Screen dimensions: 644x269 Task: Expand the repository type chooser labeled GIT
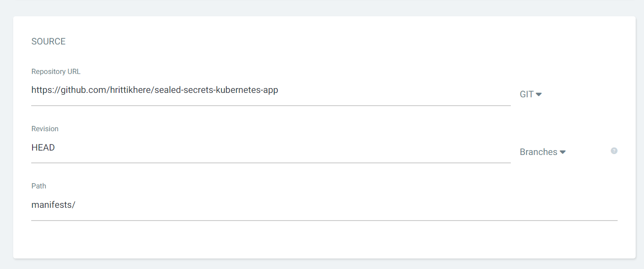coord(530,94)
